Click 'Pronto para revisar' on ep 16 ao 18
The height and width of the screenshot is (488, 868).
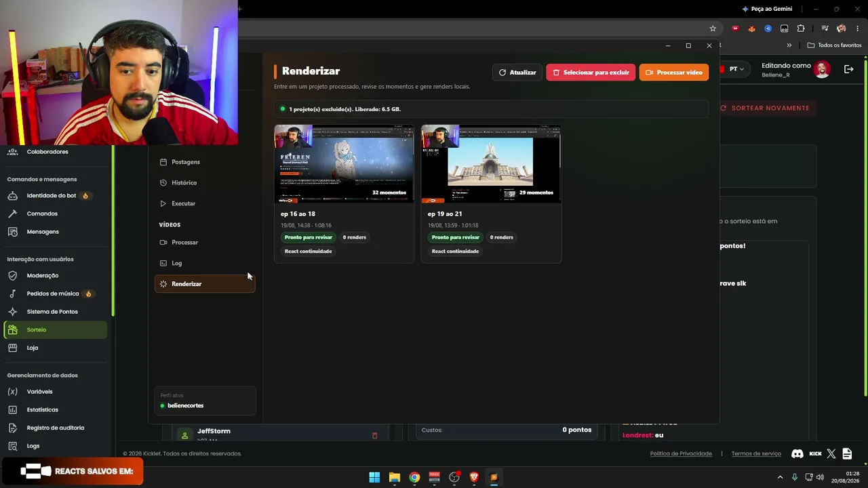tap(309, 237)
